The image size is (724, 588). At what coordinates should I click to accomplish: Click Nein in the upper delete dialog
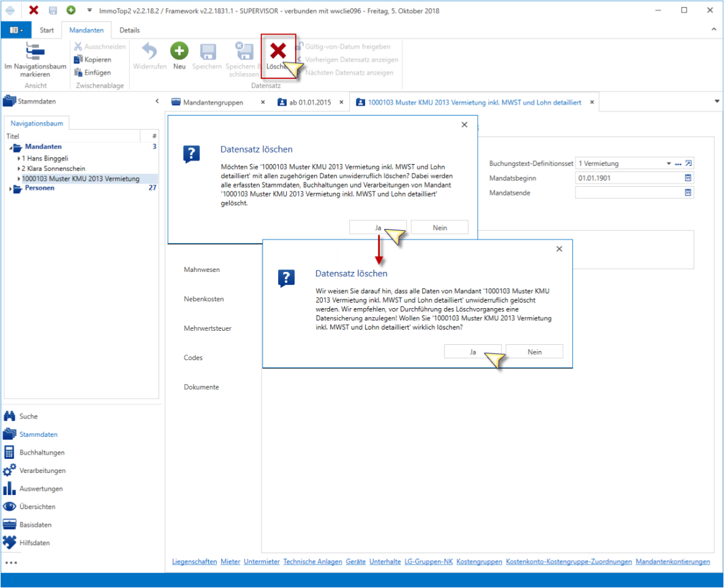(440, 227)
